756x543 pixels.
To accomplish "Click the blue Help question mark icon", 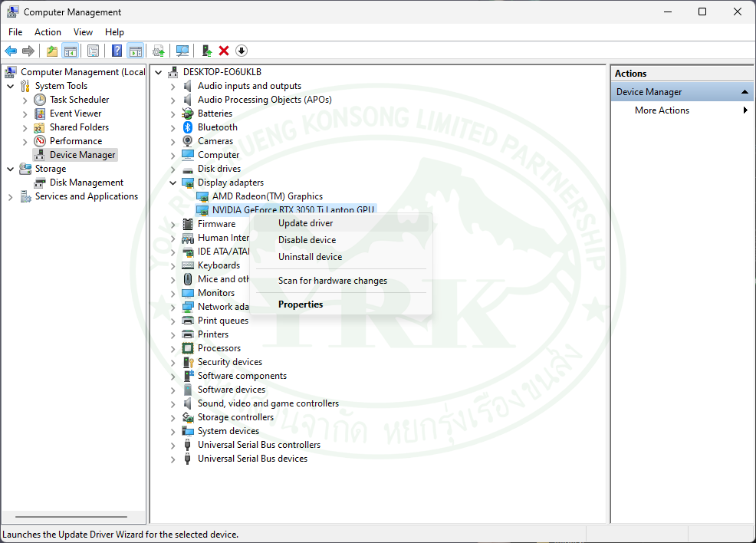I will click(x=117, y=51).
